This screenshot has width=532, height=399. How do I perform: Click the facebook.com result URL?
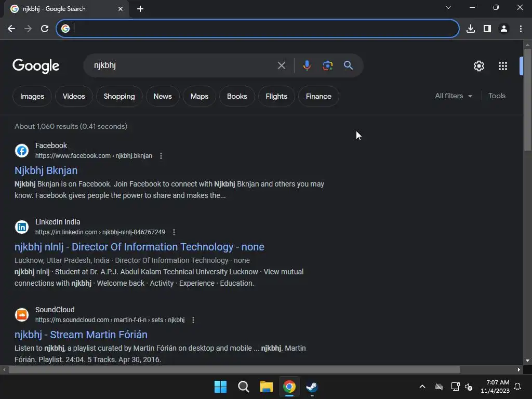point(94,156)
